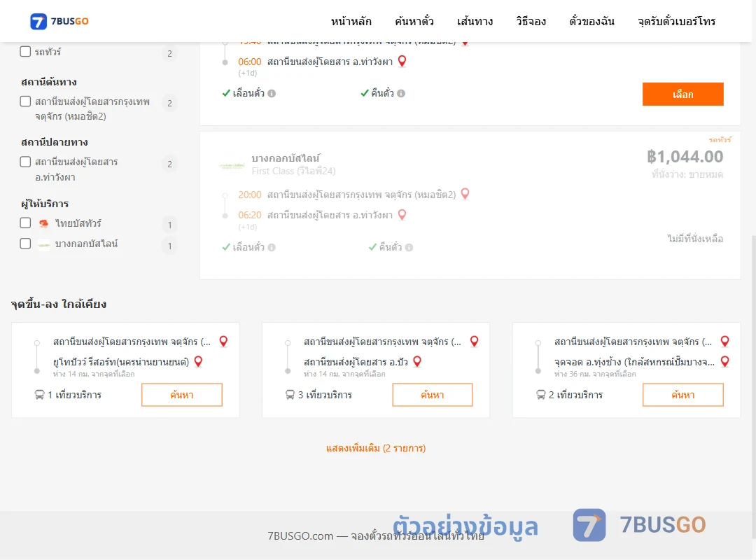The width and height of the screenshot is (756, 560).
Task: Click ห่าง 36 กม. จากจุดที่เลือก distance text
Action: point(595,374)
